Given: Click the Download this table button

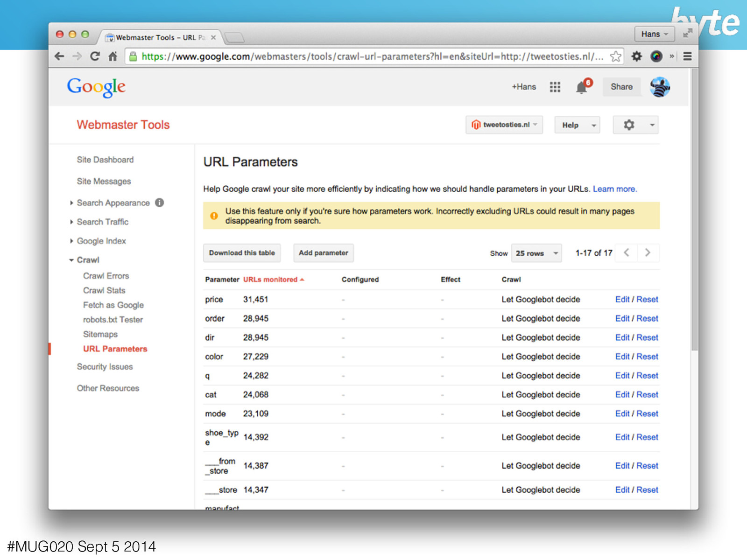Looking at the screenshot, I should coord(242,253).
